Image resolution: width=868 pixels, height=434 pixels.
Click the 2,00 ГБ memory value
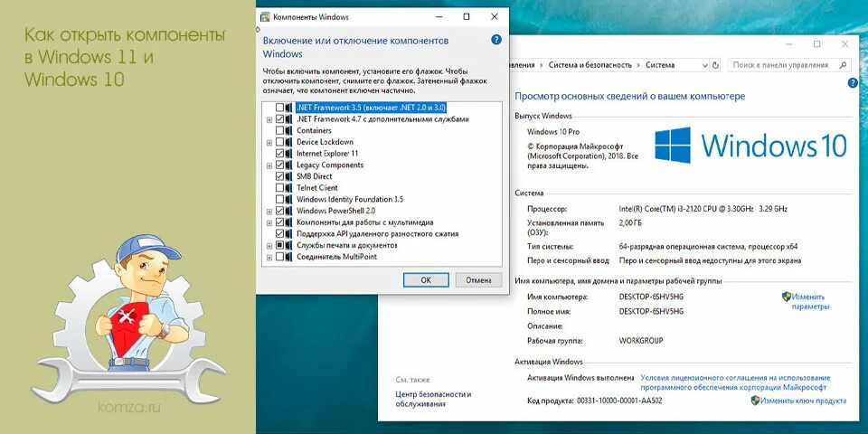[631, 222]
